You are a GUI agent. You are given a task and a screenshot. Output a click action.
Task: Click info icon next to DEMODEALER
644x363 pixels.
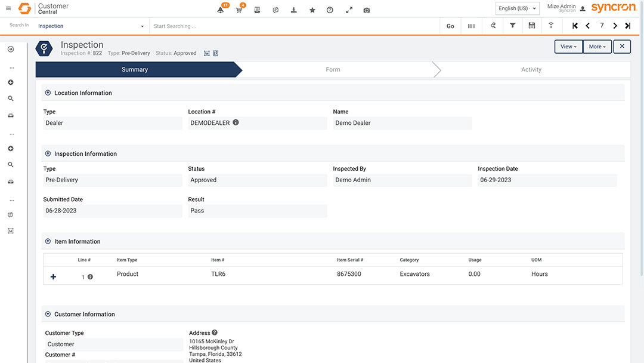[x=236, y=122]
